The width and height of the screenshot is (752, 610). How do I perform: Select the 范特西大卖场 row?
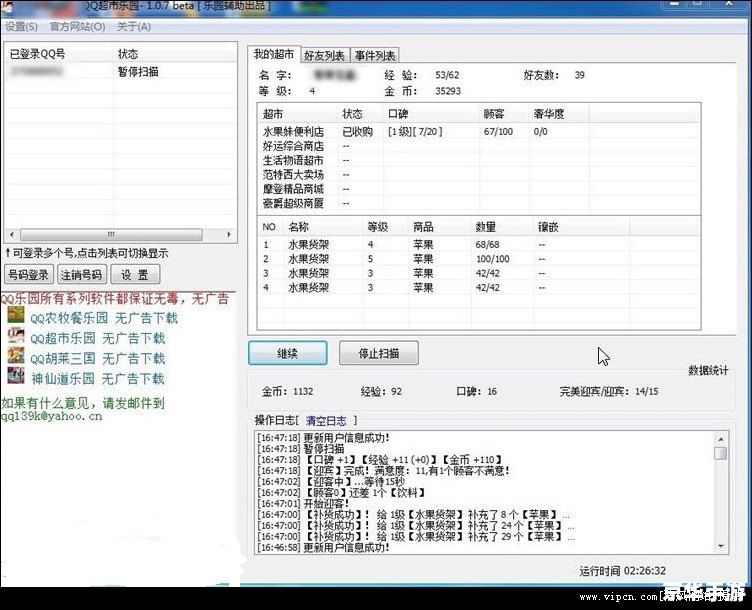tap(478, 175)
